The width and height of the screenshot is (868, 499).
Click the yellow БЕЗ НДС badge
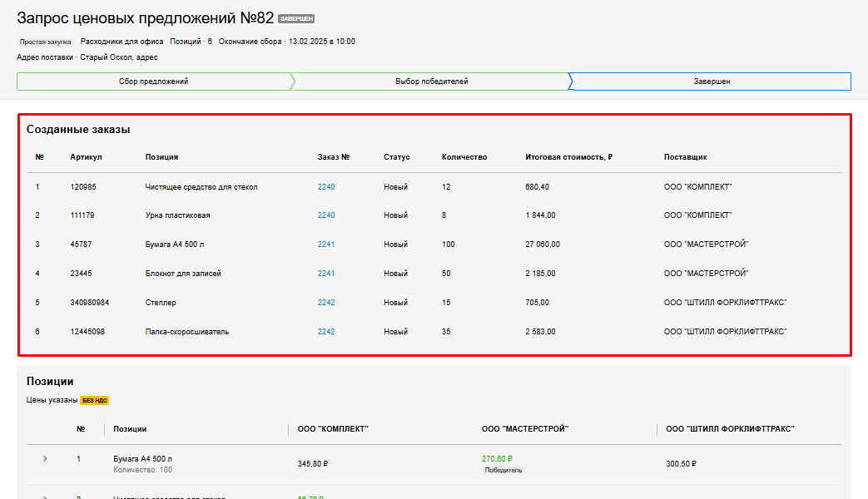[x=94, y=400]
